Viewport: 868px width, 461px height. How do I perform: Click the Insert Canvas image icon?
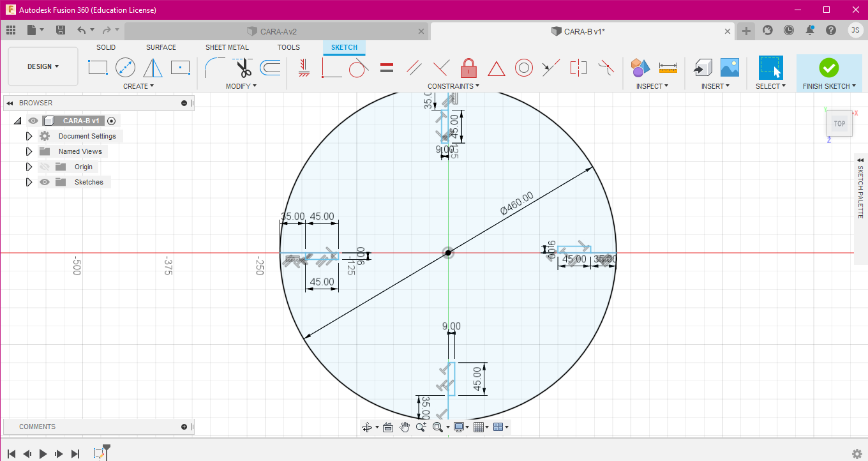(730, 67)
